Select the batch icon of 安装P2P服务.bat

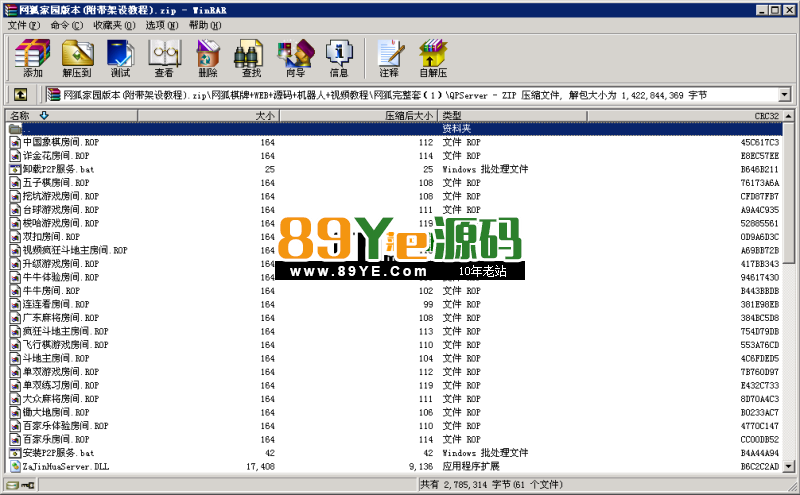click(15, 453)
